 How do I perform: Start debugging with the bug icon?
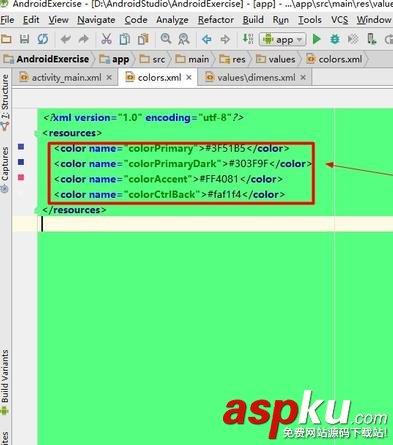(335, 39)
